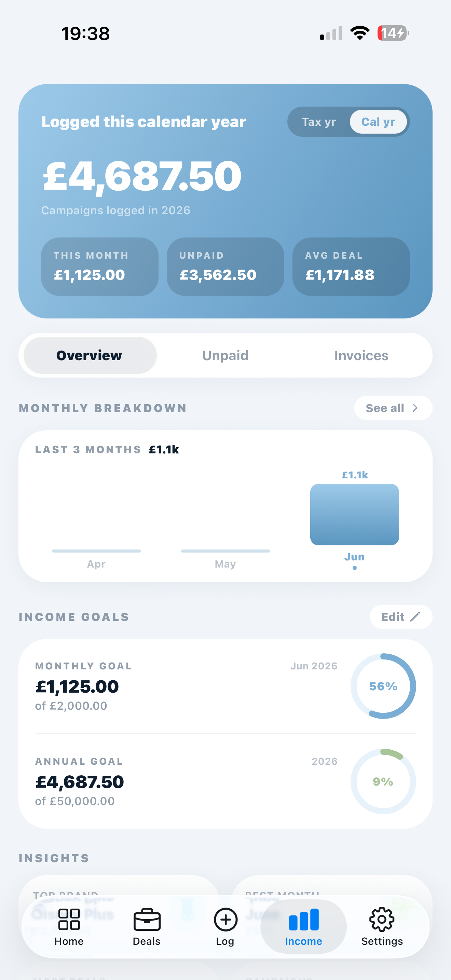Tap the This Month stat card
This screenshot has height=980, width=451.
pos(100,266)
